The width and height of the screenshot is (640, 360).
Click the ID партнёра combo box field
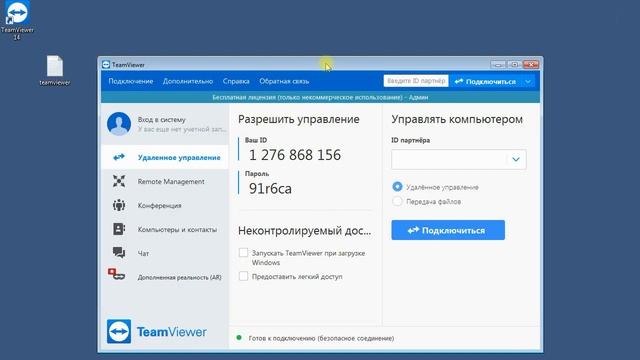459,159
